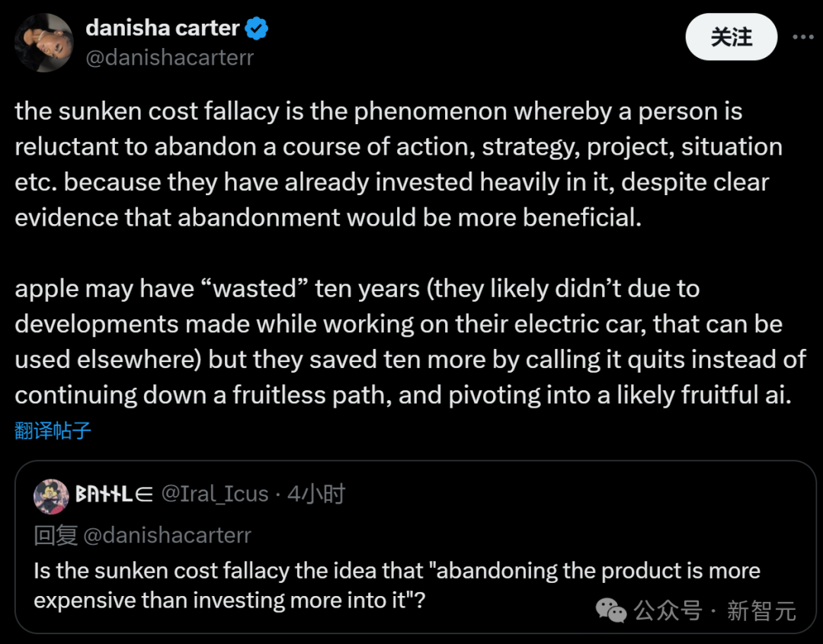
Task: Select the BATTLE display name in quoted post
Action: 114,495
